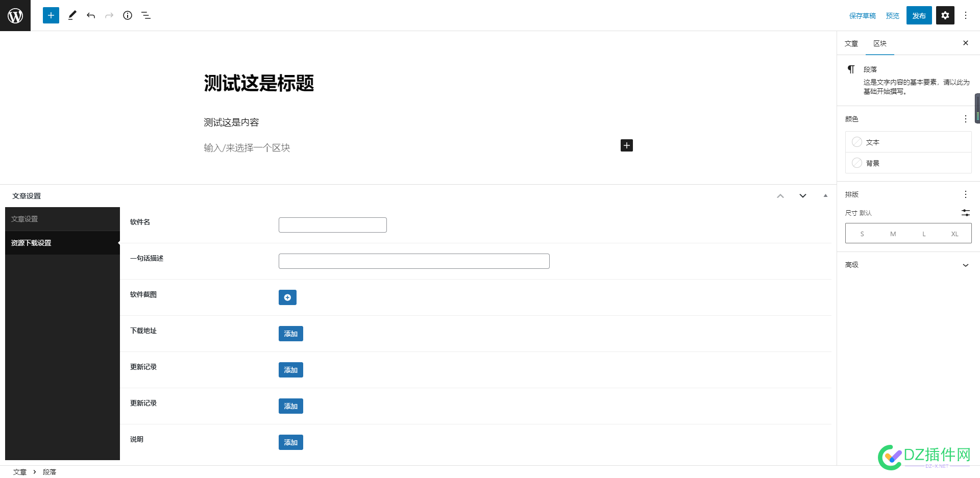Open document details info icon

(x=128, y=15)
